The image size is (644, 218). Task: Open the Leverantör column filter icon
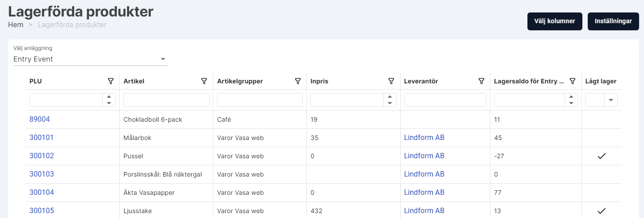(x=481, y=81)
